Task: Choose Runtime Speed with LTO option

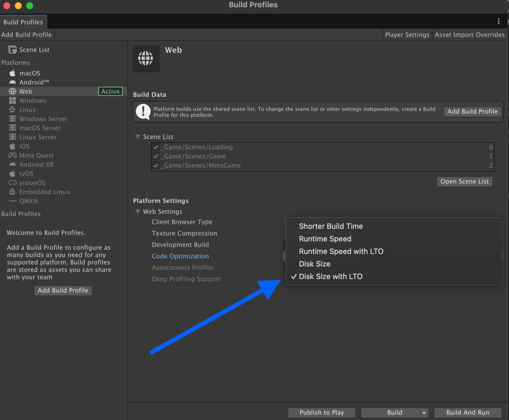Action: tap(341, 251)
